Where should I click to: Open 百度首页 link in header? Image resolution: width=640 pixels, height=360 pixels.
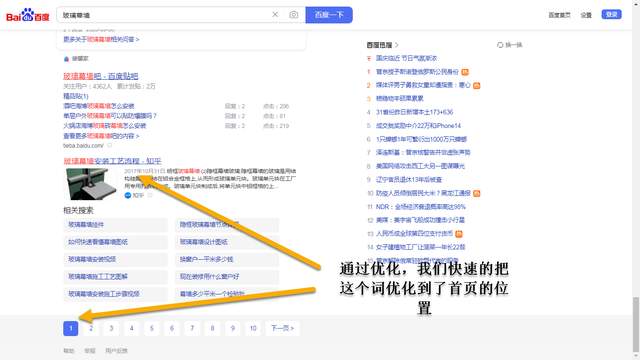[x=559, y=15]
